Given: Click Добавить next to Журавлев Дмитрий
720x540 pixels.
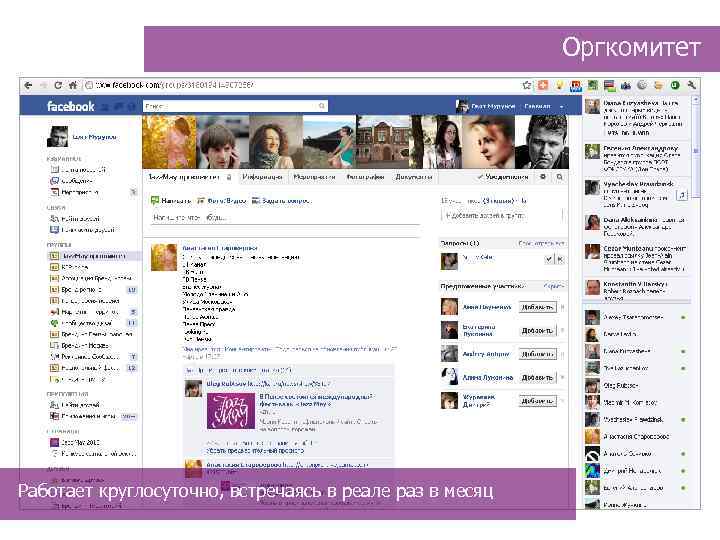Looking at the screenshot, I should [x=538, y=401].
